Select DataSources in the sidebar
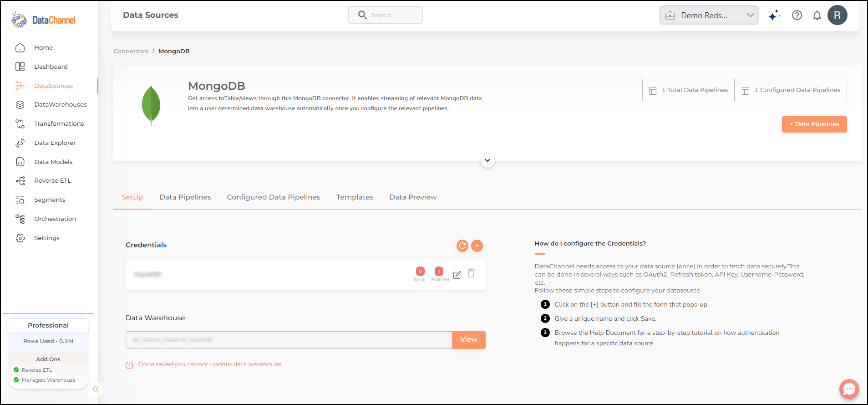Screen dimensions: 868x405 pos(54,86)
